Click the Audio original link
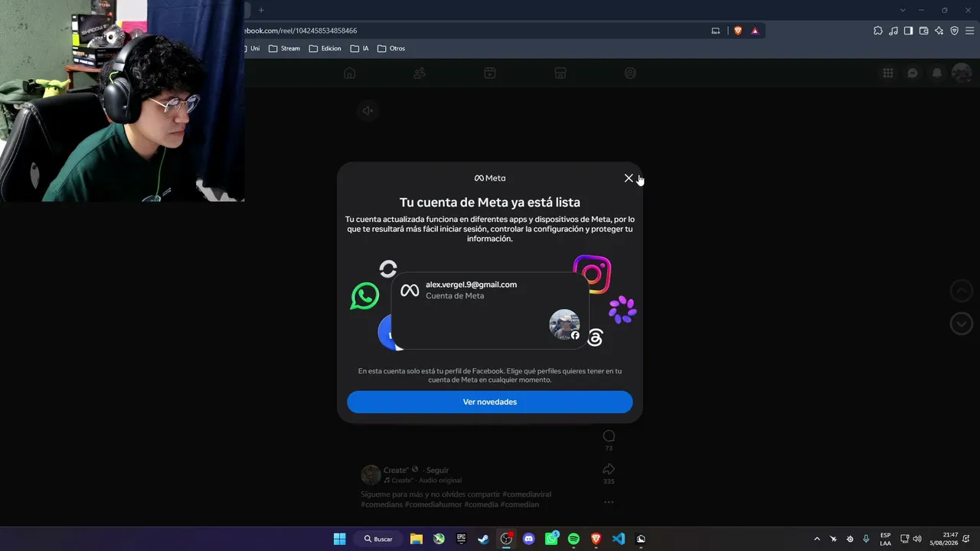The width and height of the screenshot is (980, 551). pyautogui.click(x=440, y=481)
